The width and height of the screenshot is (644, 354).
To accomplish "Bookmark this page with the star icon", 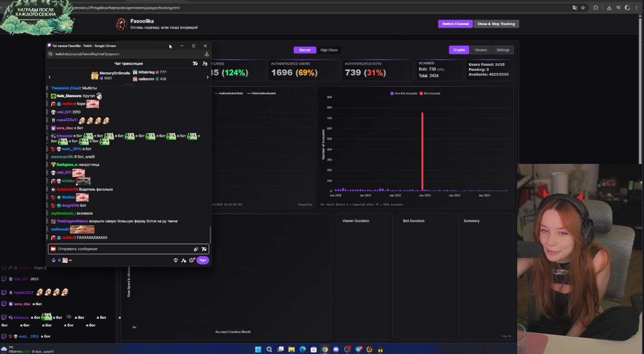I will (583, 8).
